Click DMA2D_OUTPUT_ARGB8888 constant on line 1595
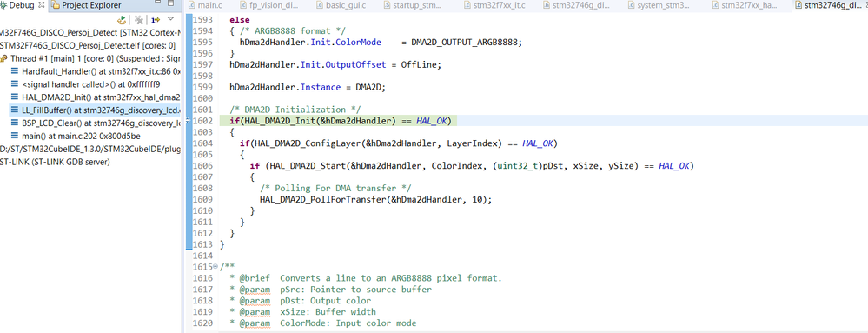This screenshot has height=333, width=868. point(463,42)
